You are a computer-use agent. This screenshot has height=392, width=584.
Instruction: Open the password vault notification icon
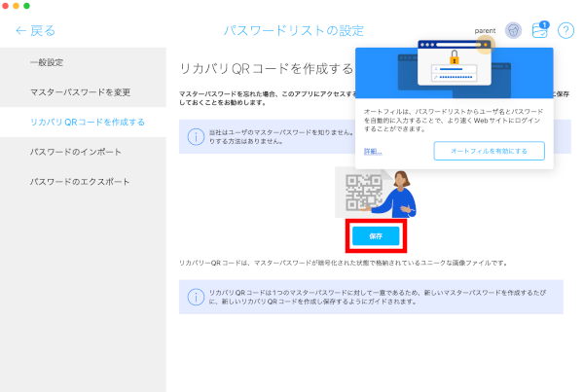pos(540,30)
